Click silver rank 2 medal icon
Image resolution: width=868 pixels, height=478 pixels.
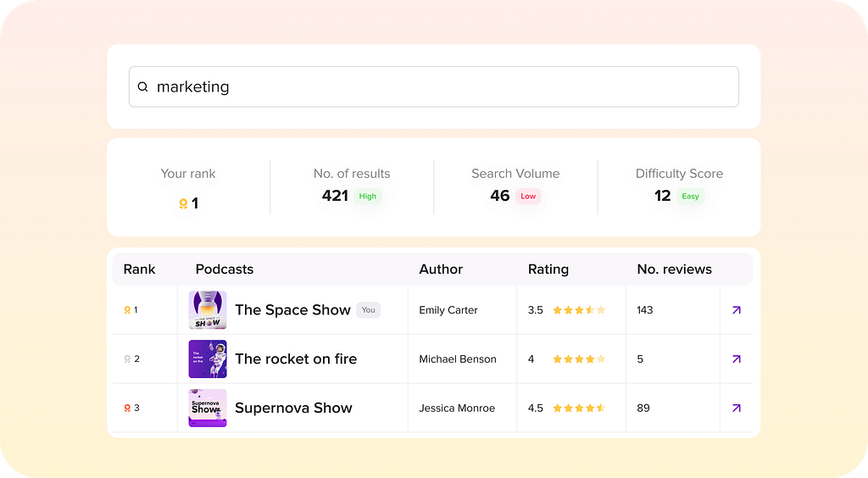pos(127,359)
